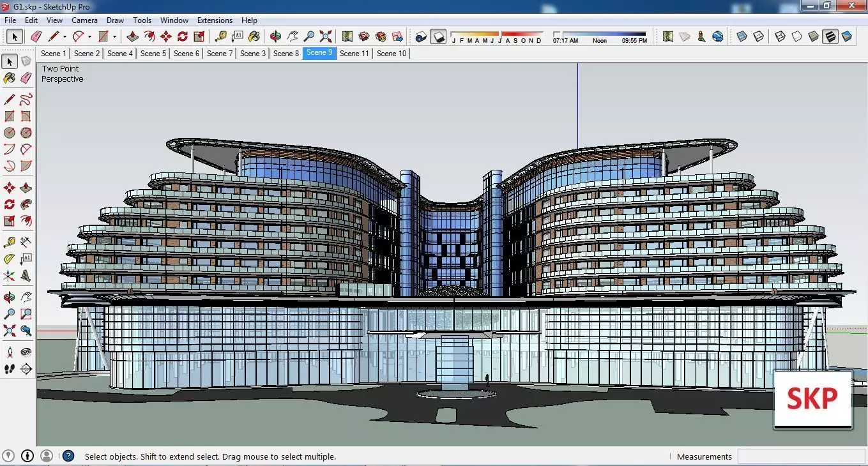Switch to the Scene 10 tab

coord(392,54)
